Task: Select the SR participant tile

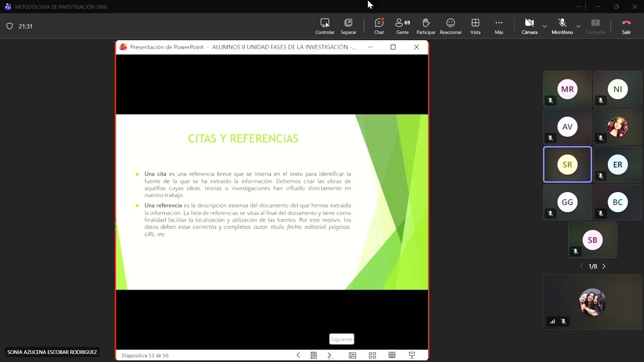Action: 567,164
